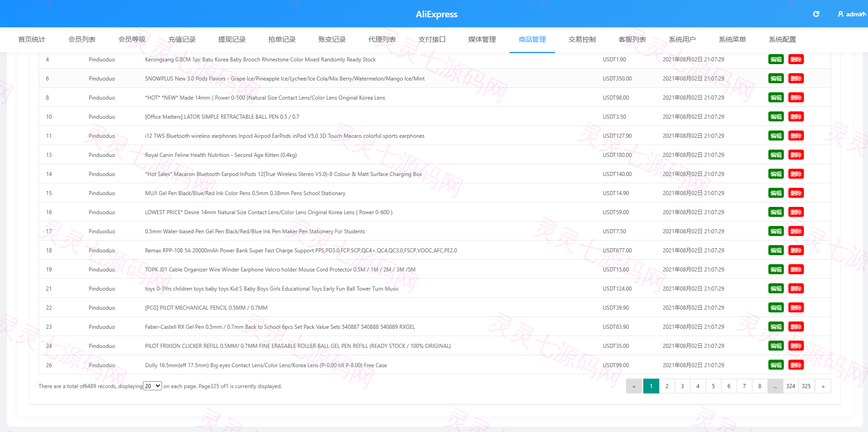Delete the i12 TWS Bluetooth earphones row
Viewport: 868px width, 432px height.
click(x=796, y=136)
